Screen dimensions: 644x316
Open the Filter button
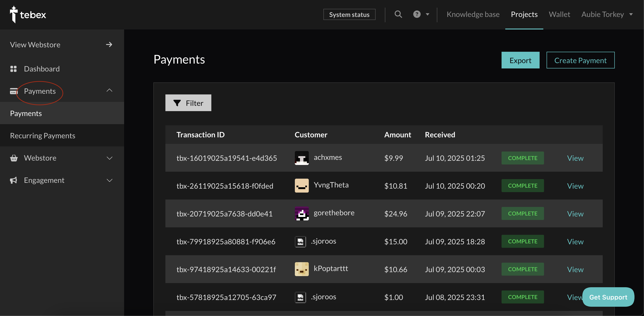(188, 103)
